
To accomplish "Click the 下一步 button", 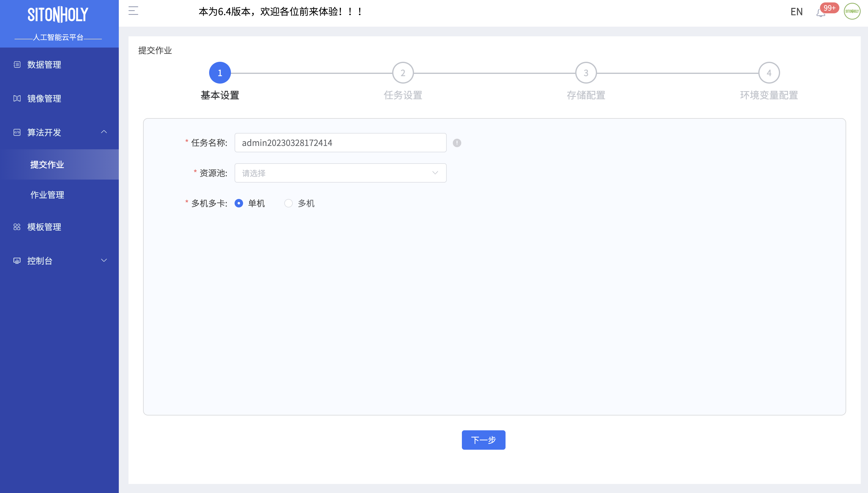I will pos(483,440).
